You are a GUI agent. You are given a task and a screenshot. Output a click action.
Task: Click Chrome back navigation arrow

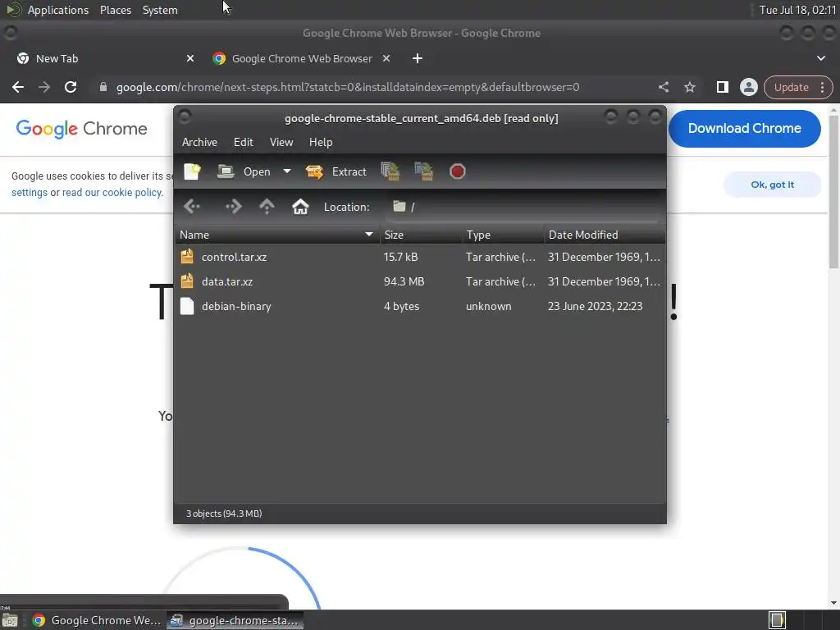pyautogui.click(x=18, y=87)
